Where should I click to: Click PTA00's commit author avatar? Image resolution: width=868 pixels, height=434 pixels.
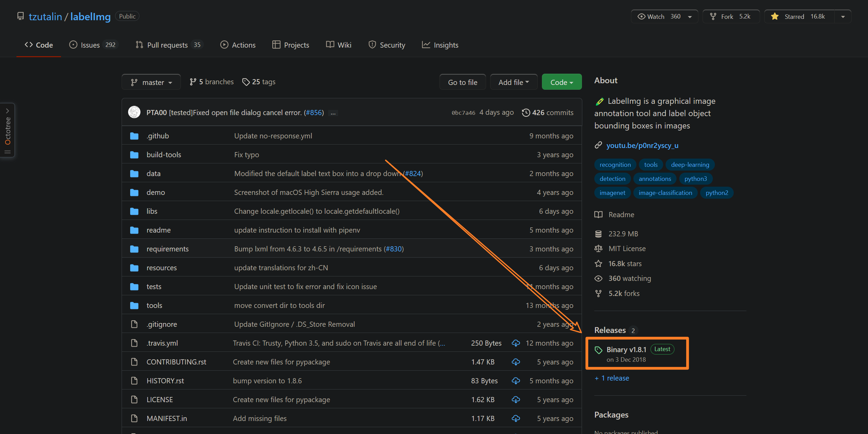pyautogui.click(x=134, y=112)
